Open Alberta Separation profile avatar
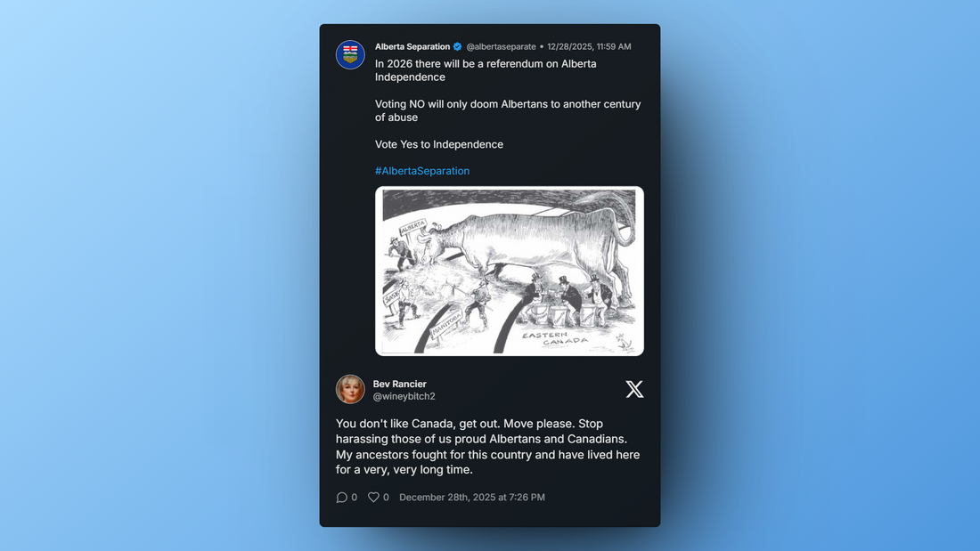Viewport: 980px width, 551px height. tap(350, 55)
